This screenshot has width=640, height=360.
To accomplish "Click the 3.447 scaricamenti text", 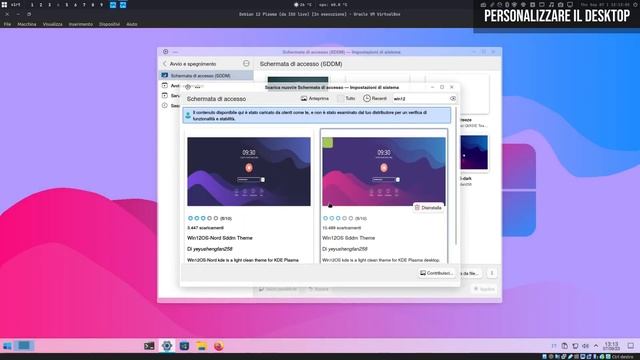I will 205,228.
